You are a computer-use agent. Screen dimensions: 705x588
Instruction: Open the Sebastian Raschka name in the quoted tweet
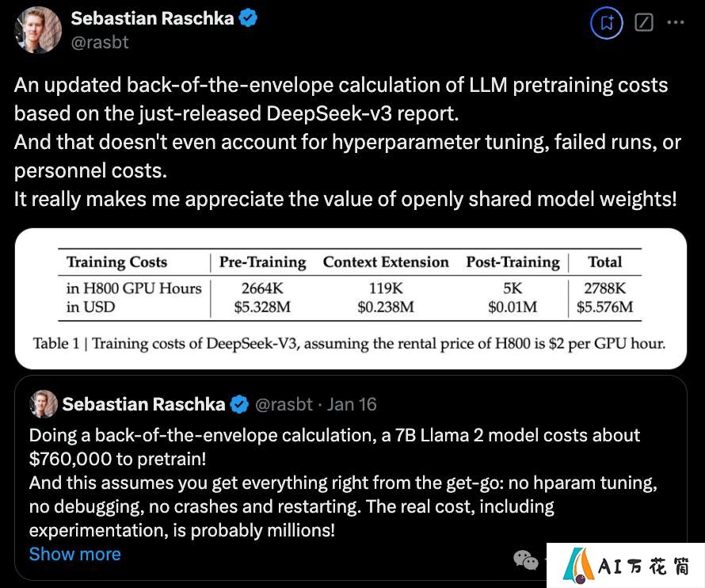[x=144, y=404]
